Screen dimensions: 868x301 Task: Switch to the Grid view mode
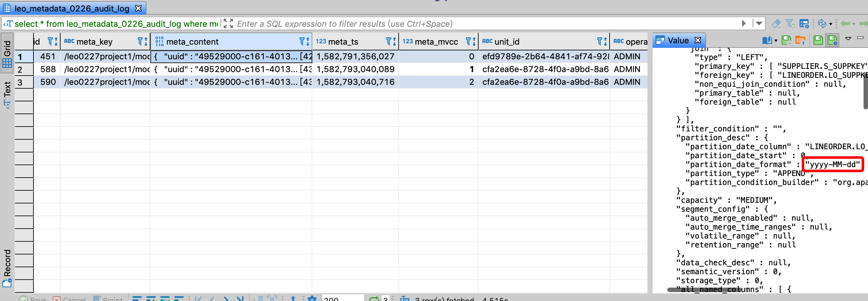[x=7, y=54]
